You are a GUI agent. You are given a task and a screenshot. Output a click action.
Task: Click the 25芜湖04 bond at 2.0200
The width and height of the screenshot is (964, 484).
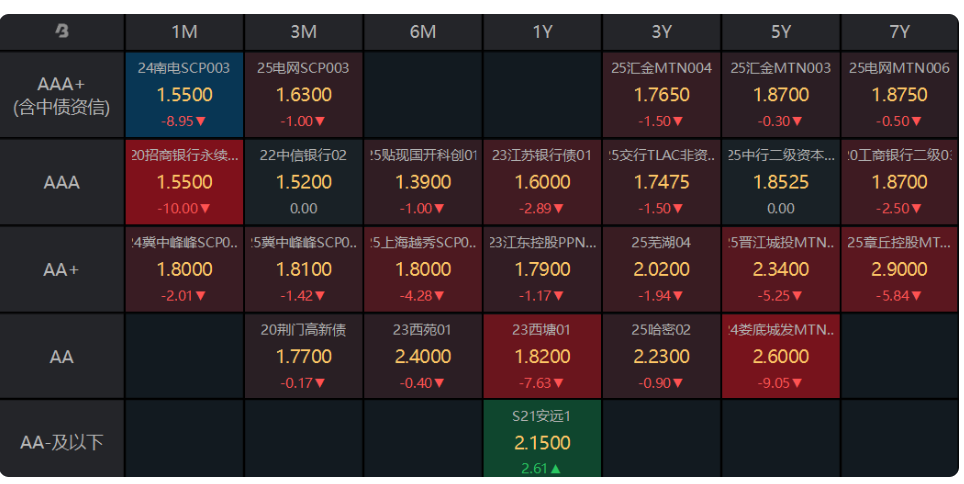[661, 270]
